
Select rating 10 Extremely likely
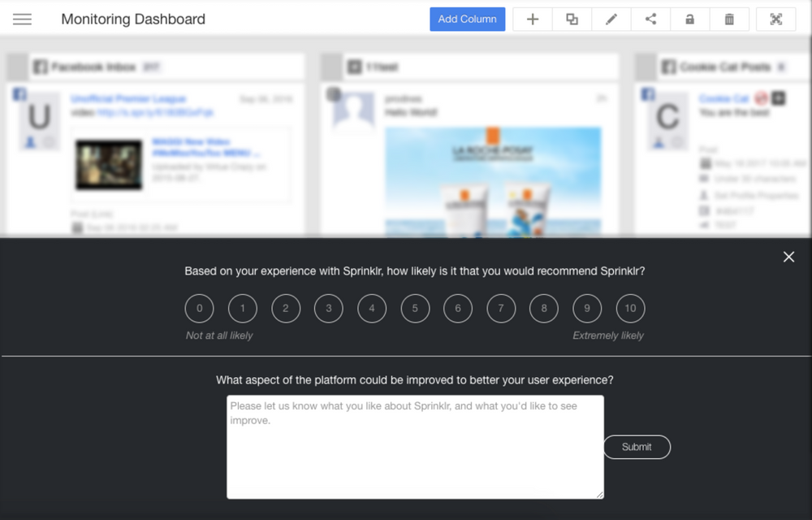(631, 308)
